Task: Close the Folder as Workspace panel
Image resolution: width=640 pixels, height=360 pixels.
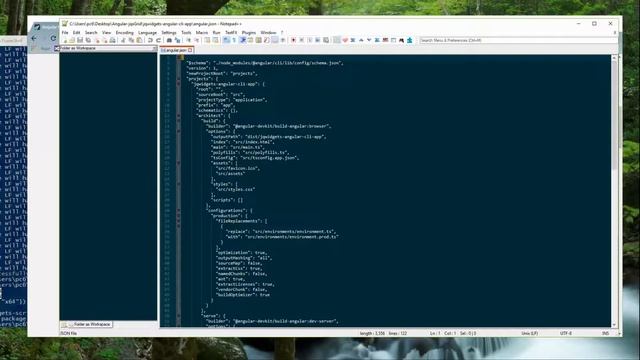Action: 154,48
